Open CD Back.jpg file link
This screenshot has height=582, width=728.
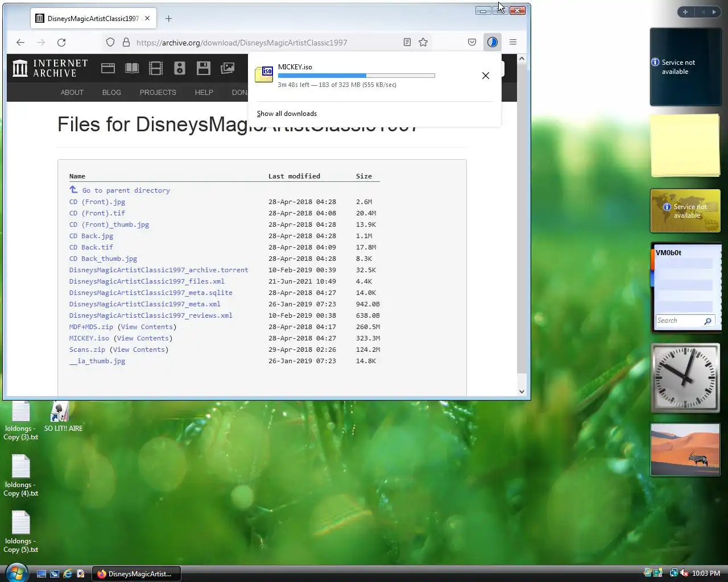(x=91, y=236)
